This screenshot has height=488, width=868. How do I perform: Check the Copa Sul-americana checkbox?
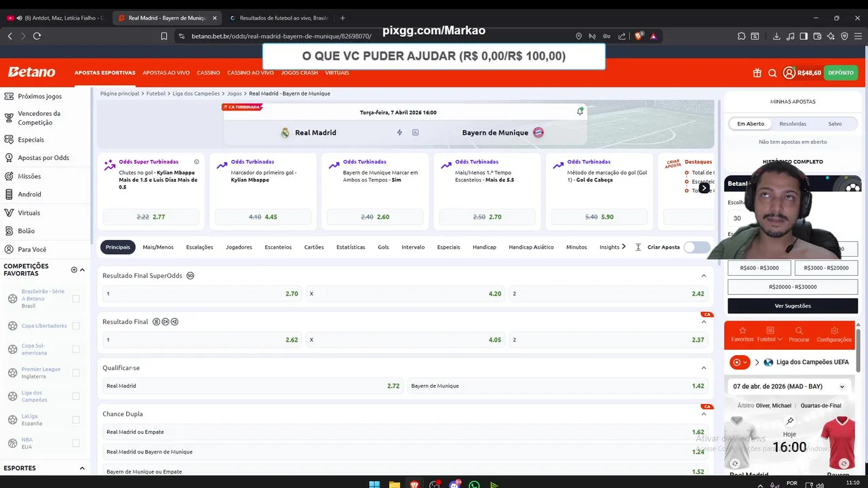tap(76, 349)
